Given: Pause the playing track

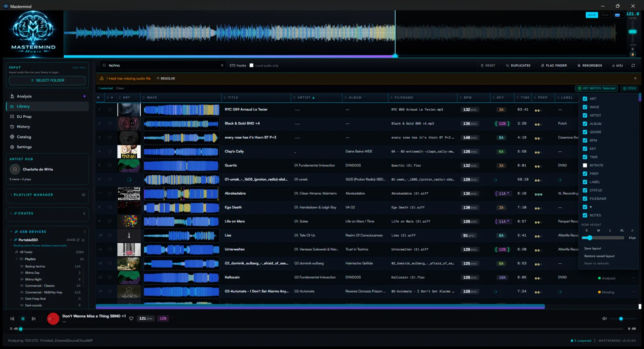Looking at the screenshot, I should (x=23, y=318).
